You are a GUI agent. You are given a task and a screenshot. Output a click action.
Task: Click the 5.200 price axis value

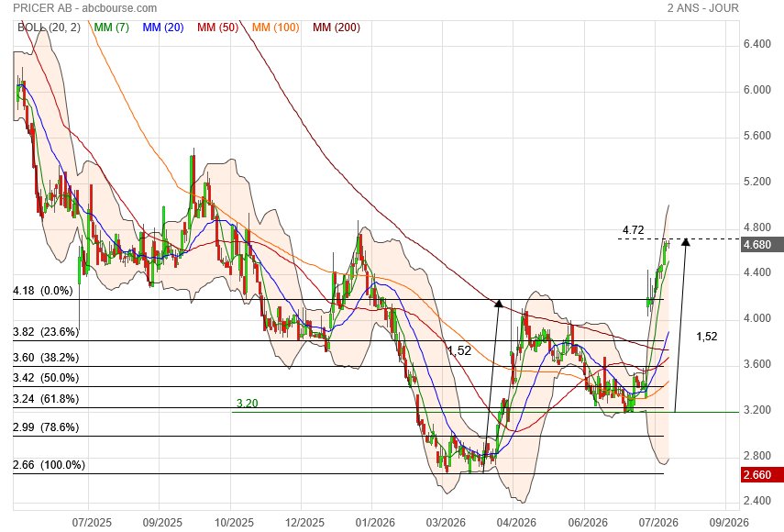(x=757, y=182)
